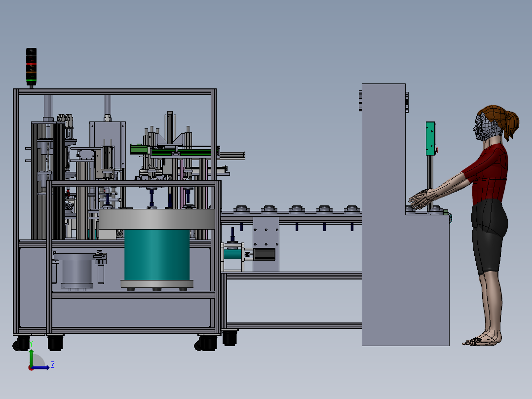Select the large teal cylinder drum
Screen dimensions: 532x399
tap(157, 255)
